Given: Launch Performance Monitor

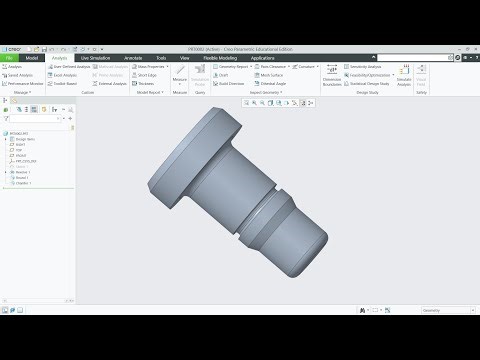Looking at the screenshot, I should click(23, 84).
